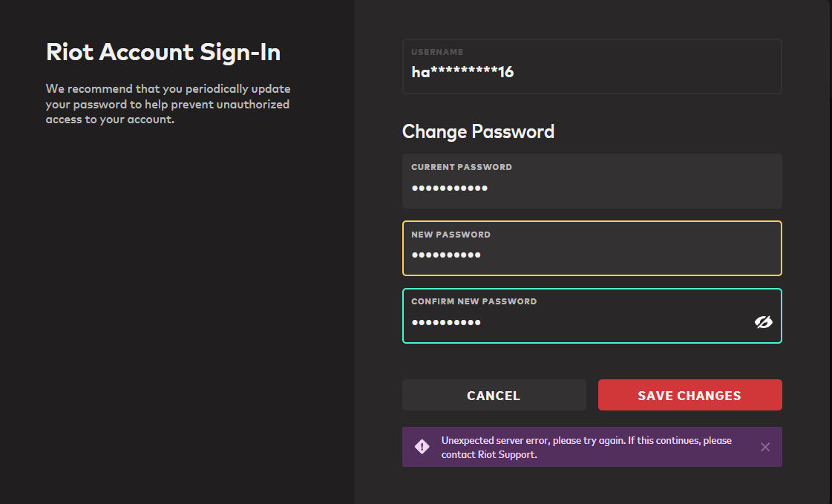
Task: Click the CURRENT PASSWORD label
Action: pos(462,167)
